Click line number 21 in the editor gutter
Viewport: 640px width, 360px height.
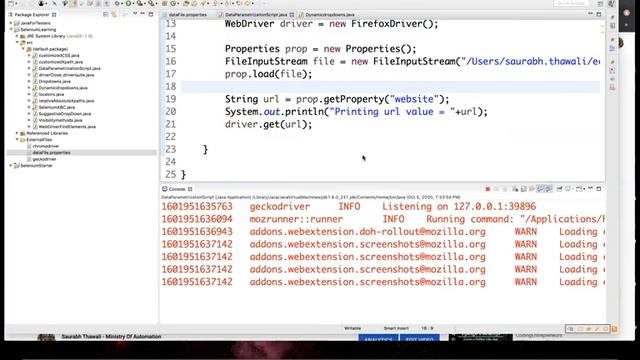[171, 124]
